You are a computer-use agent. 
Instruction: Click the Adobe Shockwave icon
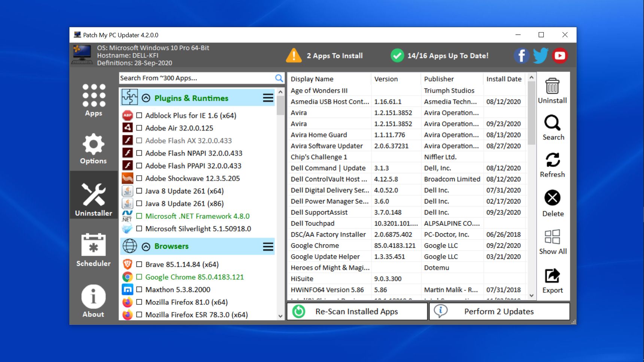[127, 178]
